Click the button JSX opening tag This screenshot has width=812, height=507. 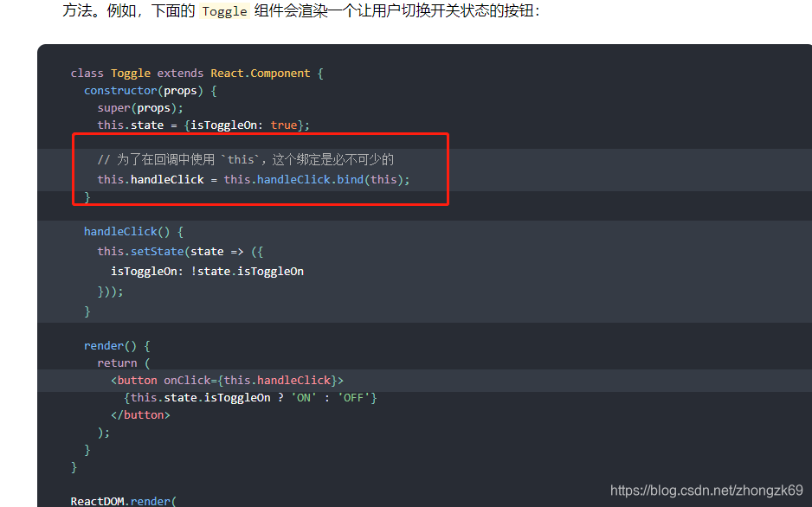coord(135,380)
